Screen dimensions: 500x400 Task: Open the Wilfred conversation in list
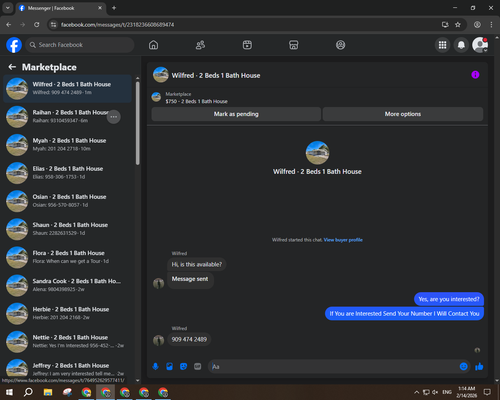(x=67, y=89)
